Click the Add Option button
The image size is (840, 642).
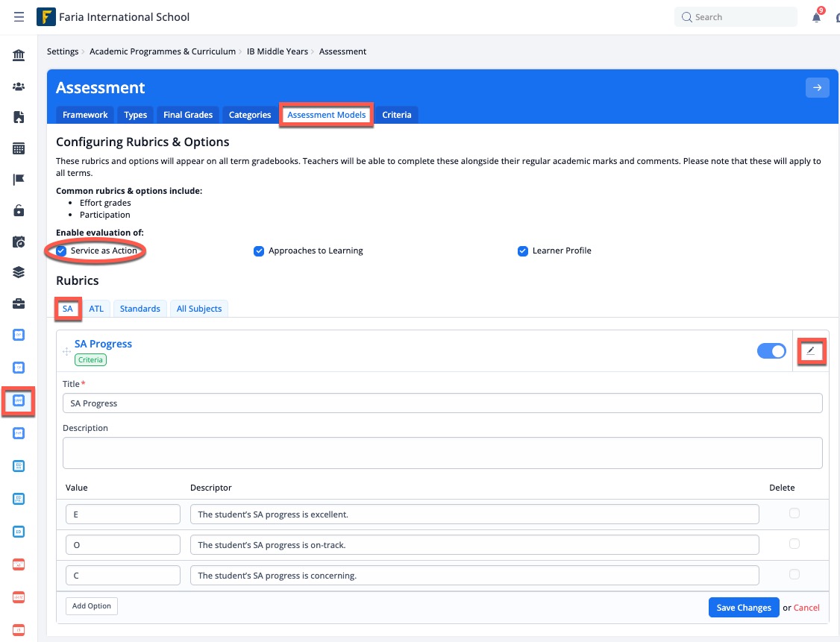pyautogui.click(x=91, y=606)
